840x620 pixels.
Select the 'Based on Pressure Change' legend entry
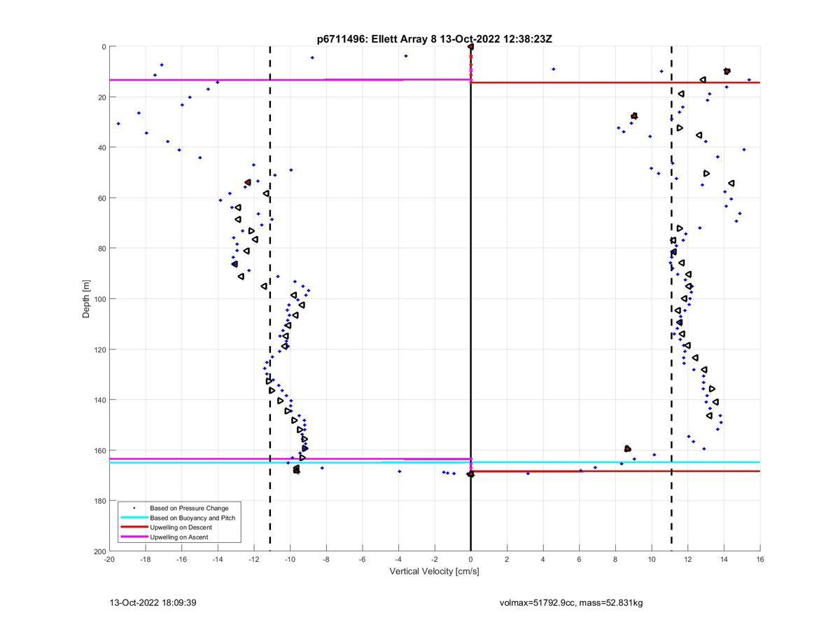[x=189, y=508]
